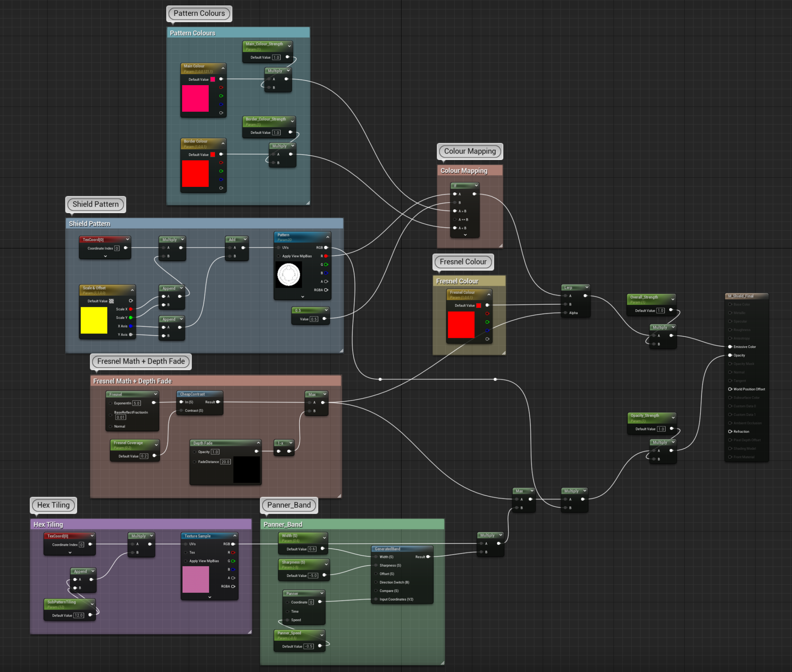Click the Emissive Color input pin

click(730, 347)
